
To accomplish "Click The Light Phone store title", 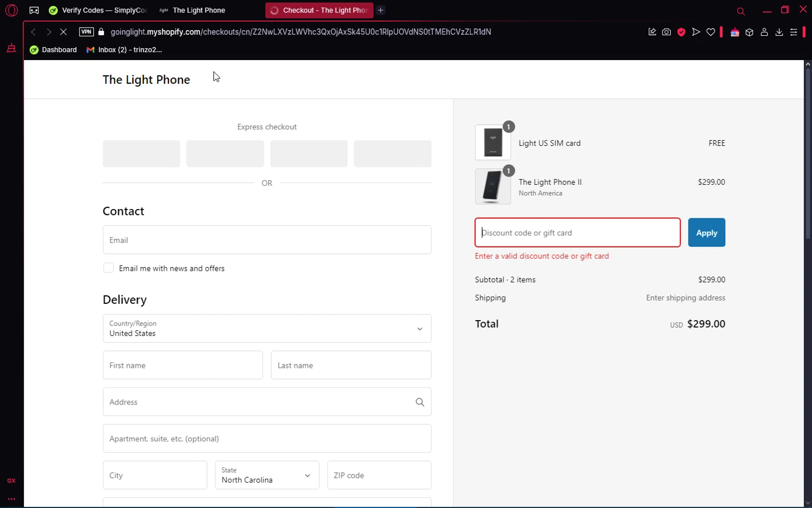I will pos(146,80).
